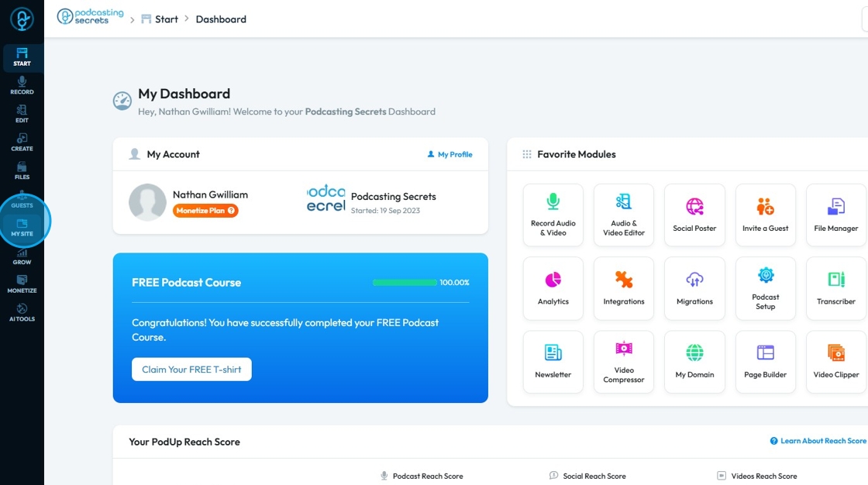Viewport: 868px width, 485px height.
Task: Click the microphone logo at sidebar top
Action: tap(22, 19)
